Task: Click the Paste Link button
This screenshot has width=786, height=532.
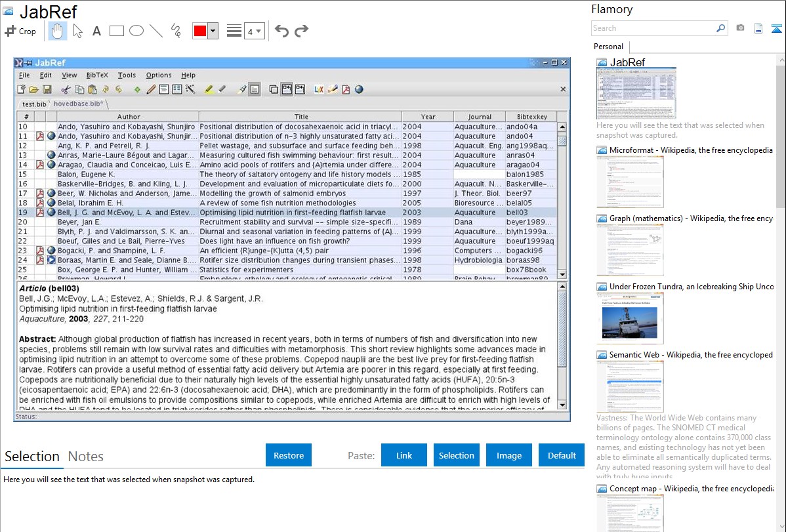Action: (x=404, y=455)
